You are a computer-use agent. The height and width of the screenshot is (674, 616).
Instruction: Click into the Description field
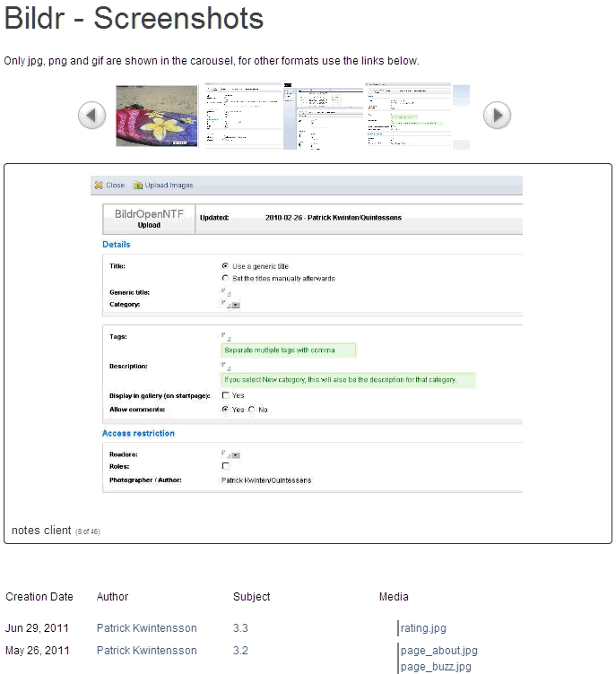tap(226, 367)
